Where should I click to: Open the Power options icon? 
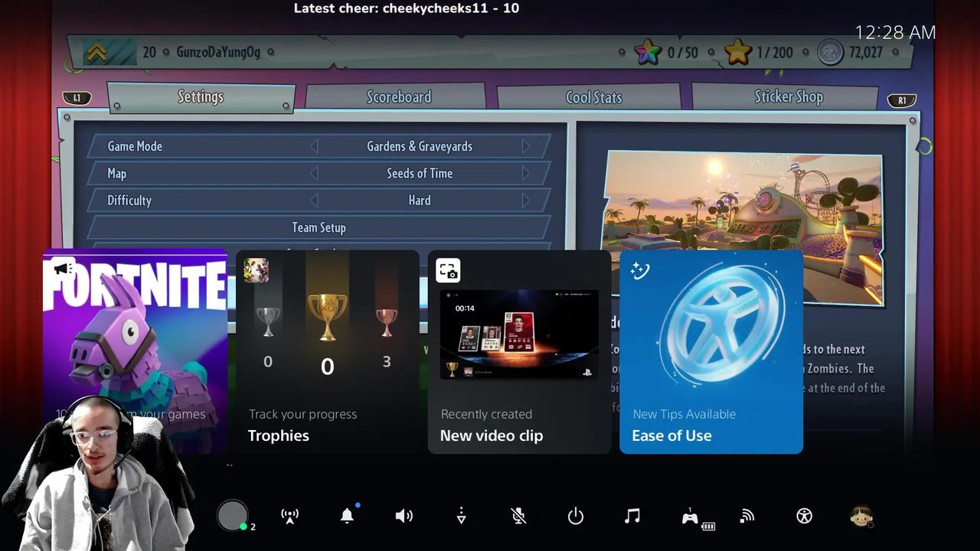[x=576, y=516]
